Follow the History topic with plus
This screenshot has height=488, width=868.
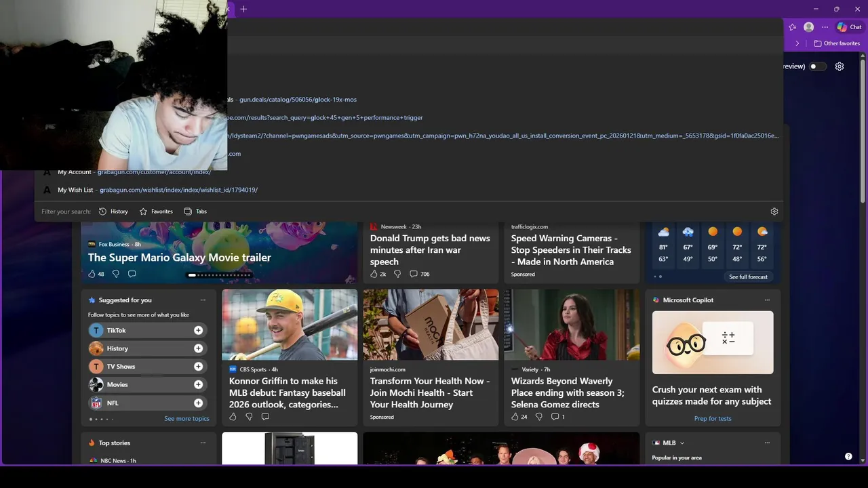click(x=198, y=348)
